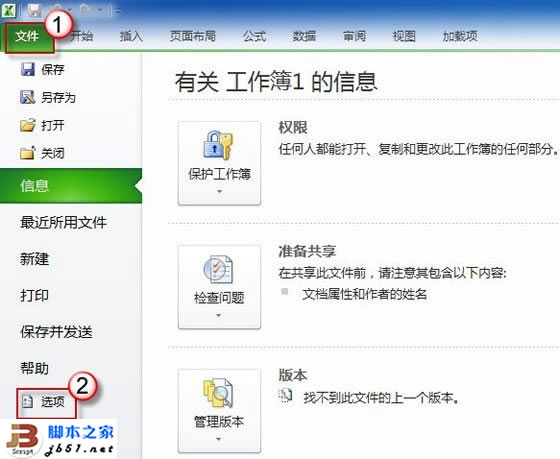Switch to the 插入 ribbon tab
Image resolution: width=560 pixels, height=459 pixels.
tap(131, 36)
